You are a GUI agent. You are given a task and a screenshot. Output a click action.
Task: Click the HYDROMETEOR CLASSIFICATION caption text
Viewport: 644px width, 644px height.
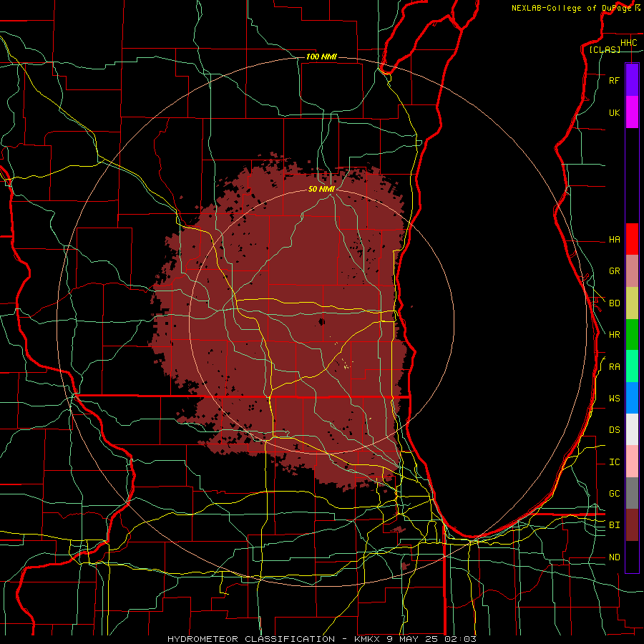pos(251,639)
